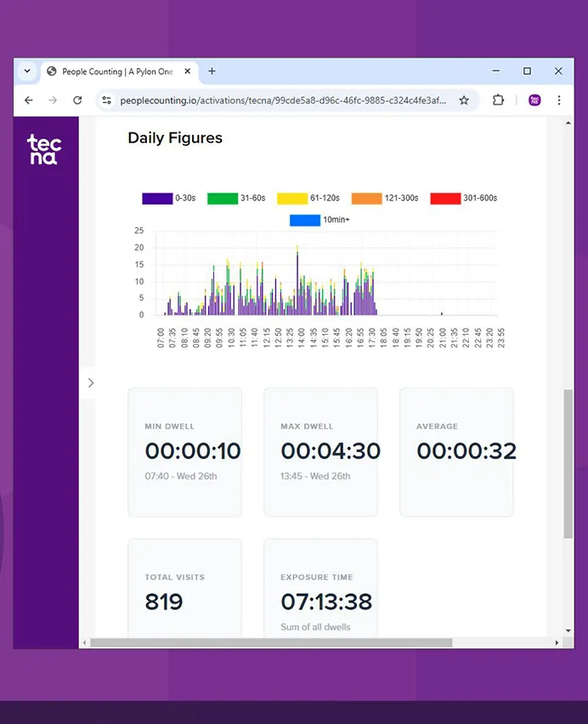The height and width of the screenshot is (724, 588).
Task: Open a new browser tab
Action: (212, 71)
